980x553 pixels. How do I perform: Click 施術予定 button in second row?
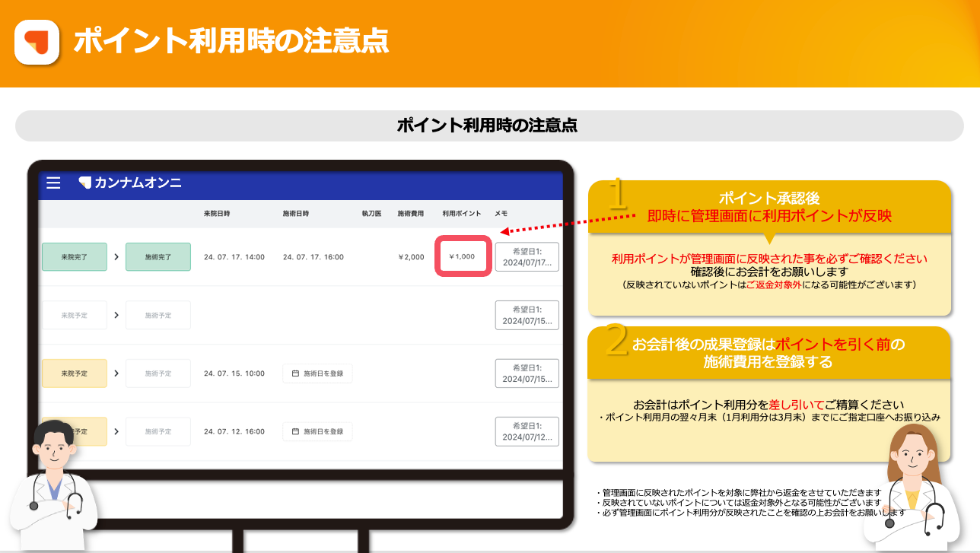[x=158, y=315]
